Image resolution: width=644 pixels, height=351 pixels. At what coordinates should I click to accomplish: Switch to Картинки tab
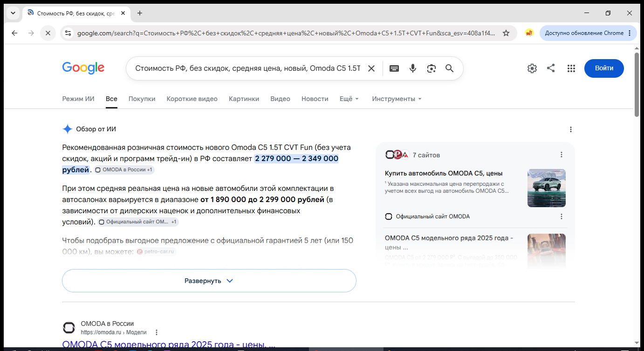point(244,99)
